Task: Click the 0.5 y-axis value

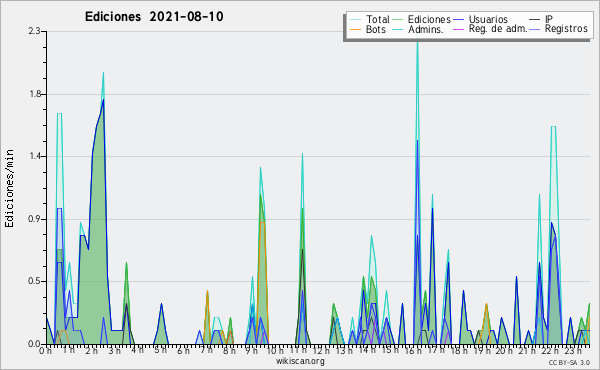Action: coord(34,281)
